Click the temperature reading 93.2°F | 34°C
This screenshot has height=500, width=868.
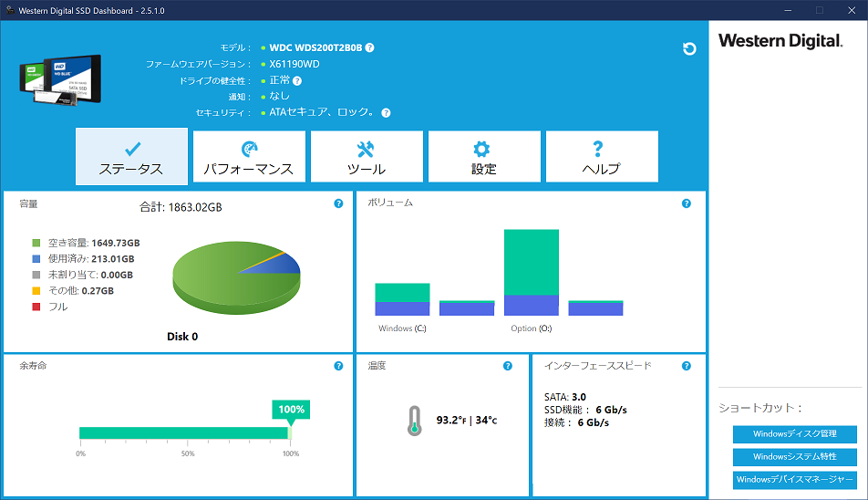click(x=467, y=421)
